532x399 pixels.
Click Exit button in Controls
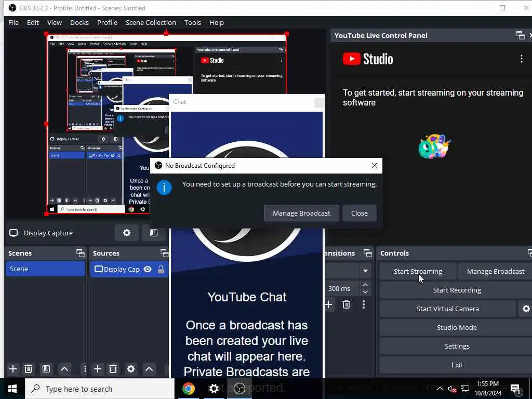click(457, 365)
